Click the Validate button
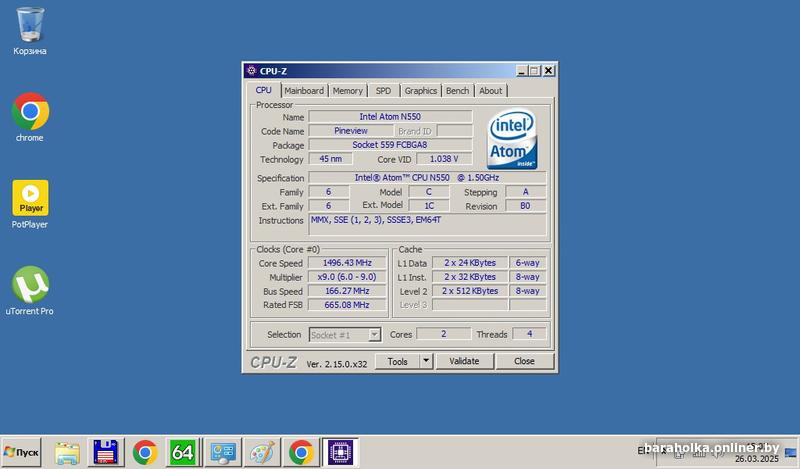 (464, 361)
